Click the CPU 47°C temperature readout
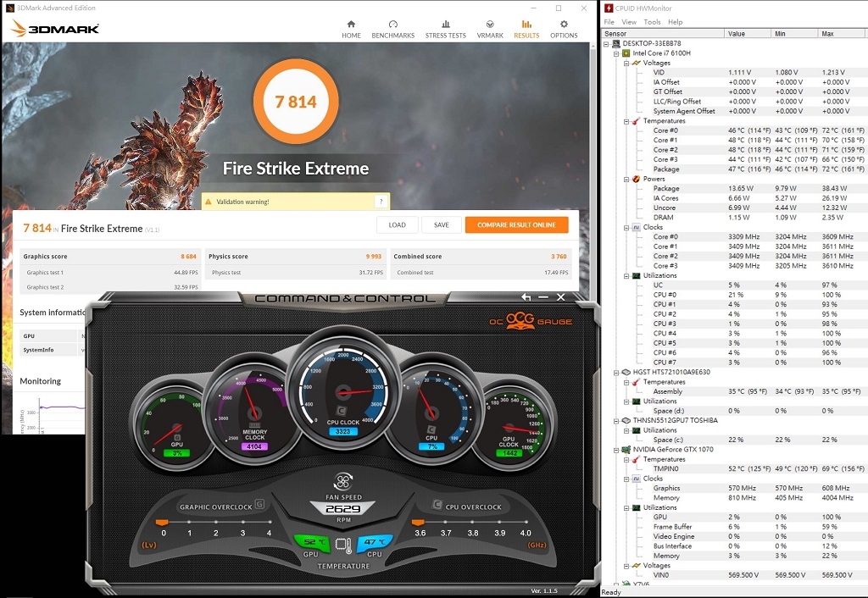Image resolution: width=868 pixels, height=598 pixels. click(375, 542)
